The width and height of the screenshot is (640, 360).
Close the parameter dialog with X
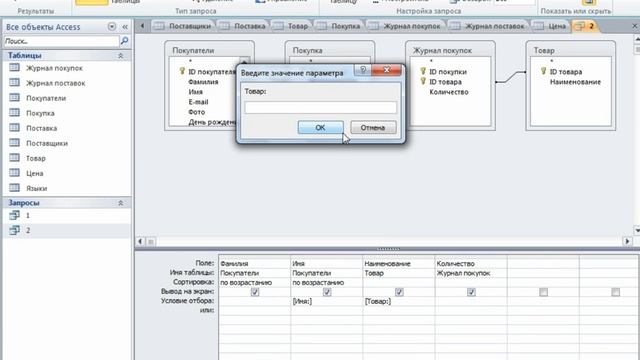[387, 70]
